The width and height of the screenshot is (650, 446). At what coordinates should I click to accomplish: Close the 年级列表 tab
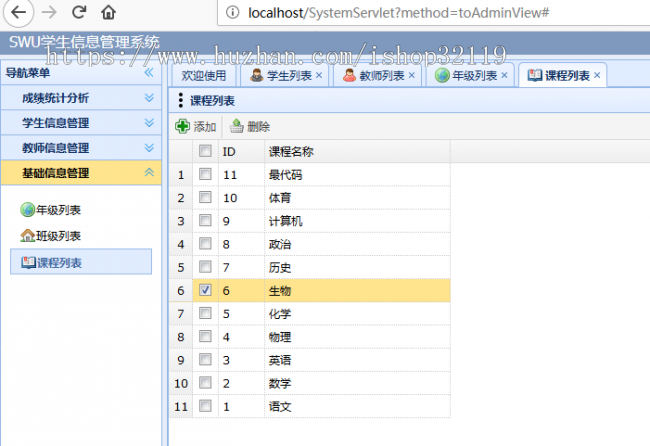pyautogui.click(x=504, y=75)
